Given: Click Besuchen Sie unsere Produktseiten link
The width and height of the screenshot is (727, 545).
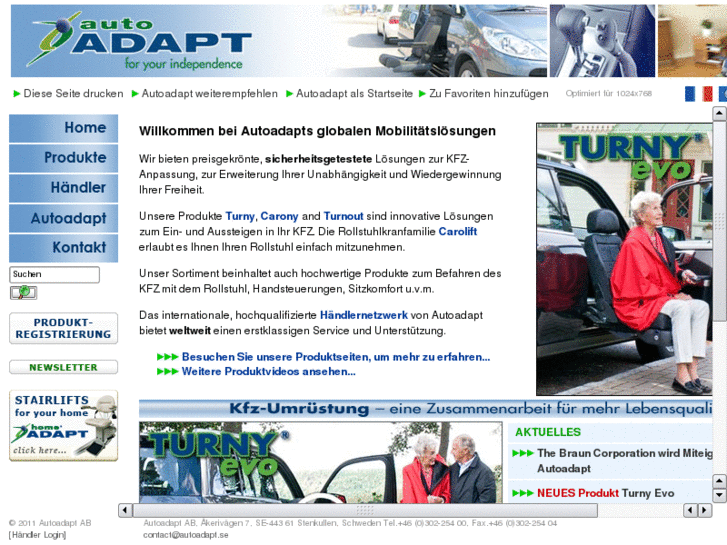Looking at the screenshot, I should (x=336, y=357).
